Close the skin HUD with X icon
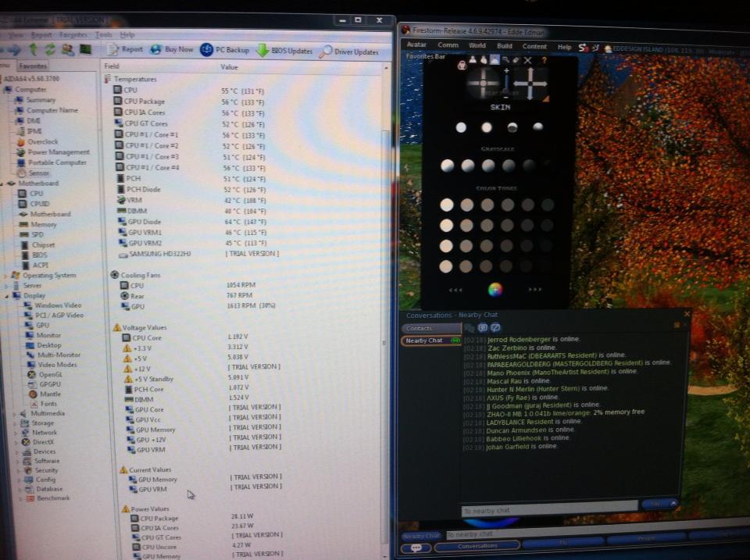 tap(527, 60)
